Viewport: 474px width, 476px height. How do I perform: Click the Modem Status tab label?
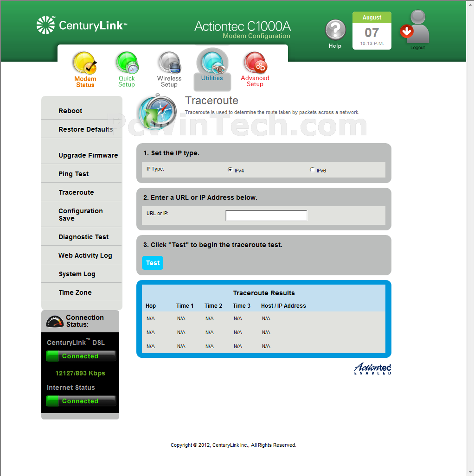tap(85, 82)
